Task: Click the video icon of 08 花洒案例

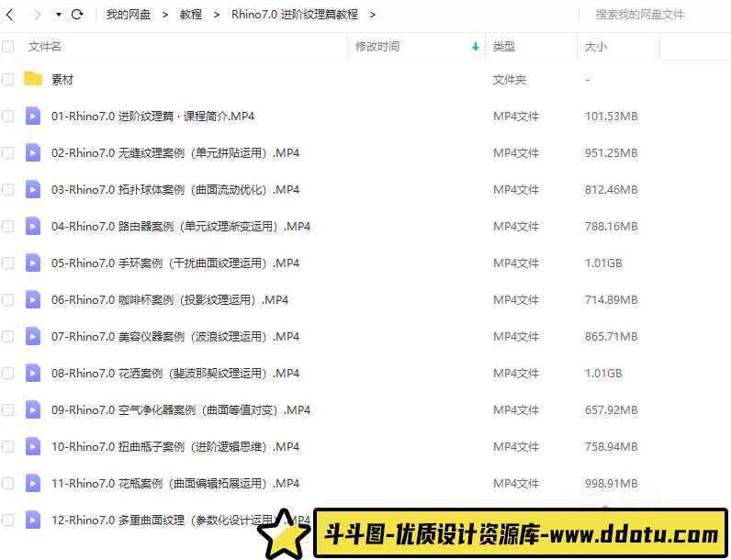Action: pos(33,373)
